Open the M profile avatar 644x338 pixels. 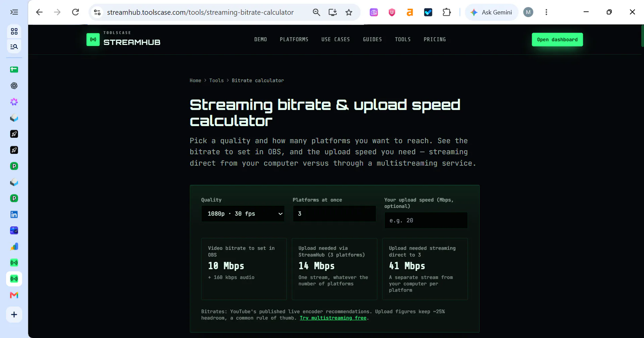tap(528, 12)
